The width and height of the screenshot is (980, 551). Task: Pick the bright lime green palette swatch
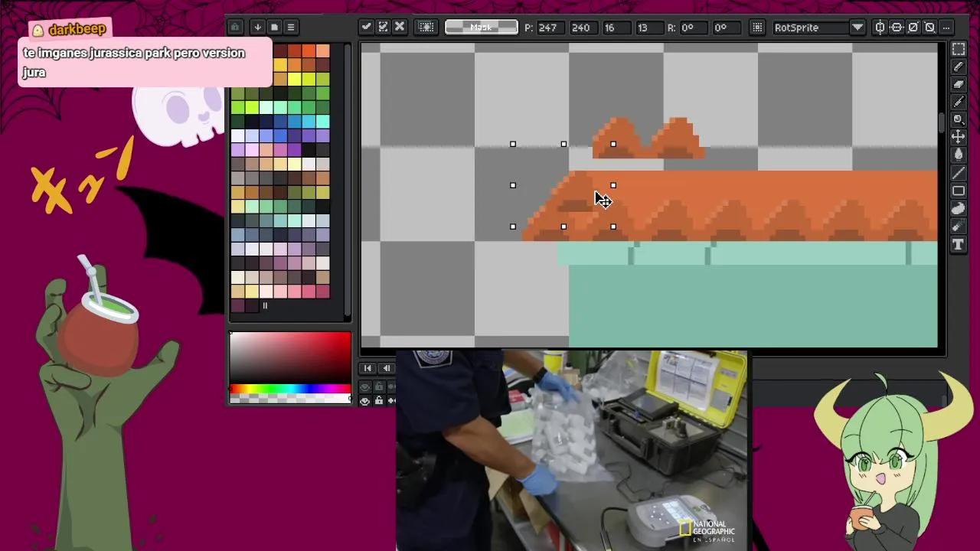252,107
